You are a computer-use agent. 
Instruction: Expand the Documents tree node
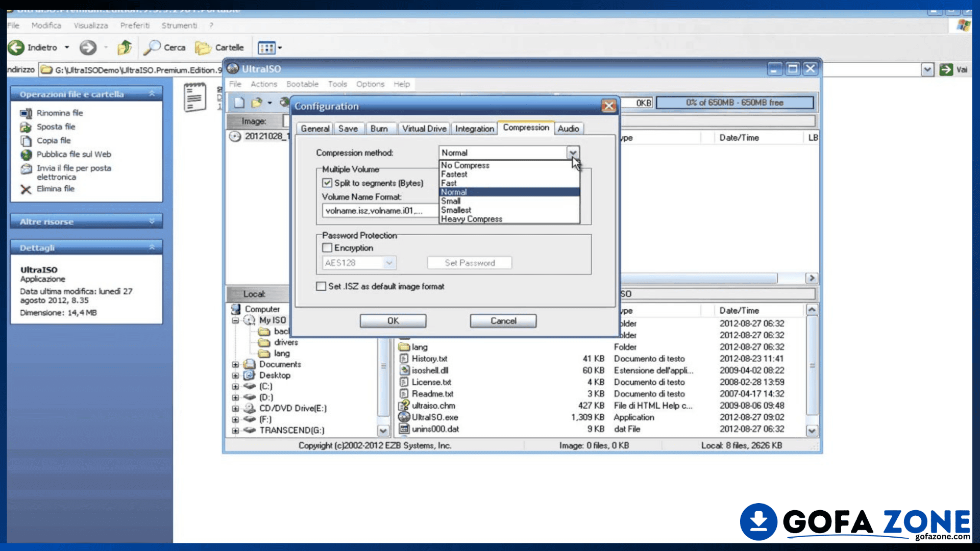click(x=235, y=364)
